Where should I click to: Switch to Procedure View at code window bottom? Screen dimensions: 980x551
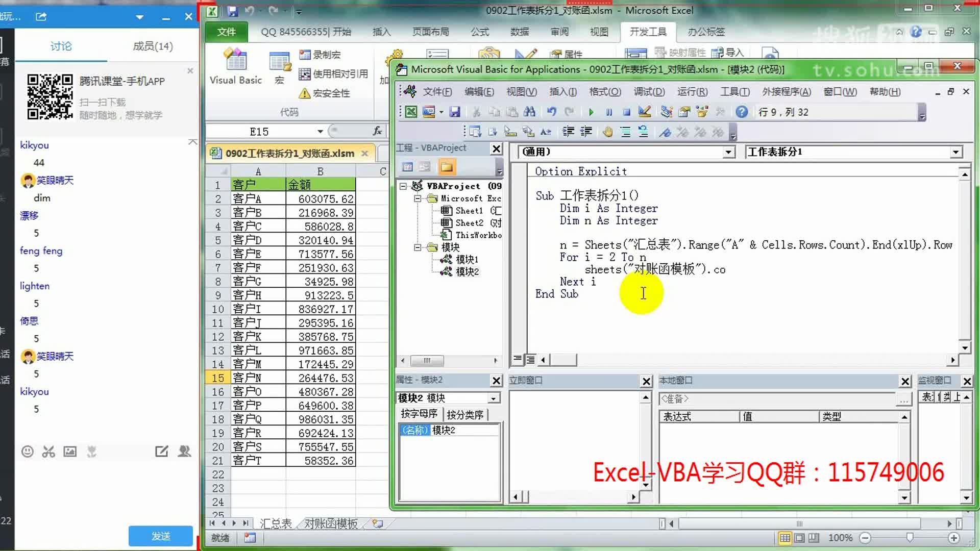(x=517, y=360)
